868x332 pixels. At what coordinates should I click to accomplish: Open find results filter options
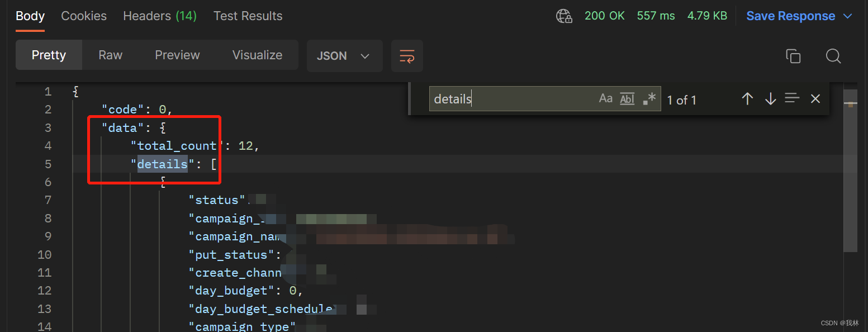tap(792, 99)
